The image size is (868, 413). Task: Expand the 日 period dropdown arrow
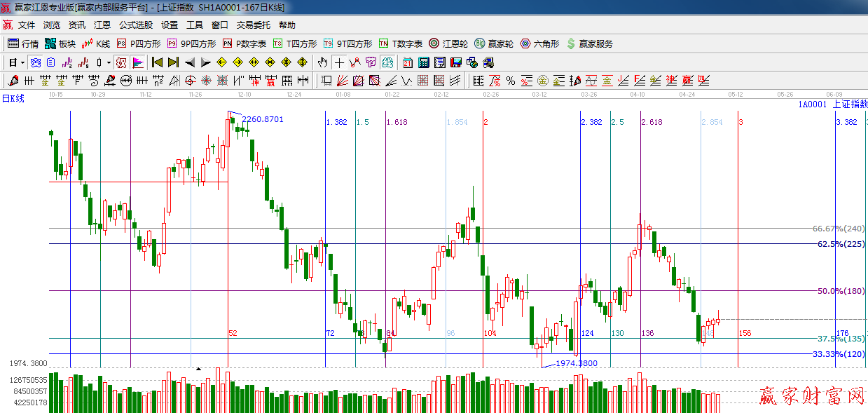pos(22,62)
